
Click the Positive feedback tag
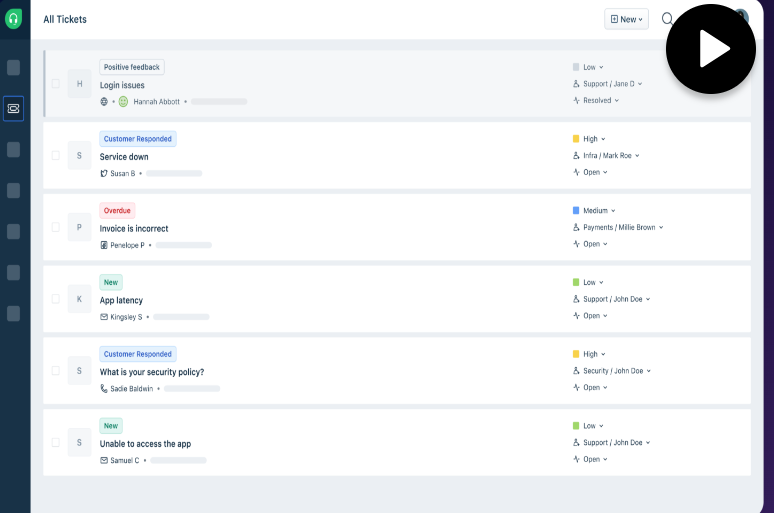pos(132,67)
